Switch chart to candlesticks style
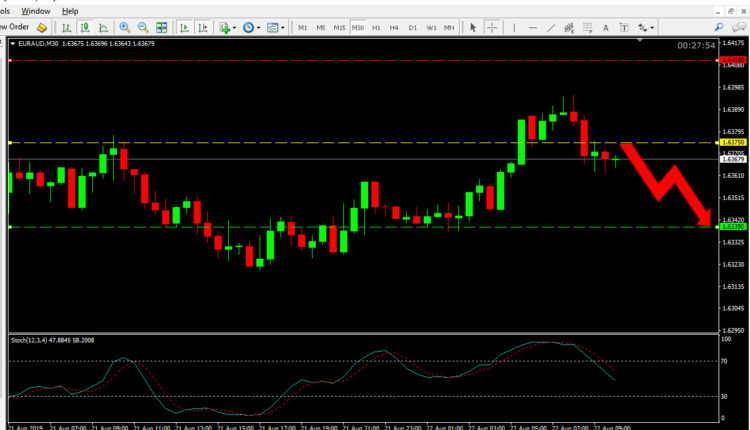 pos(85,28)
